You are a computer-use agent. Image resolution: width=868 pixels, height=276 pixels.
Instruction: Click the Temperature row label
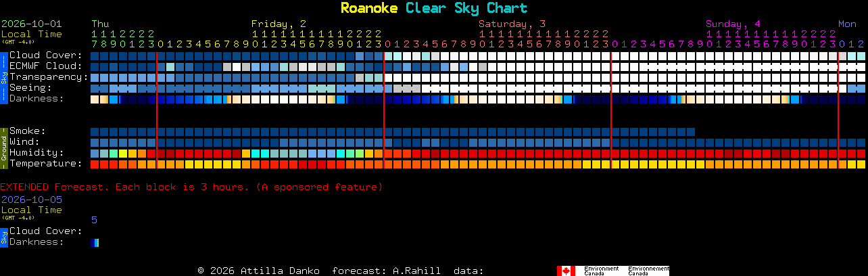(46, 164)
